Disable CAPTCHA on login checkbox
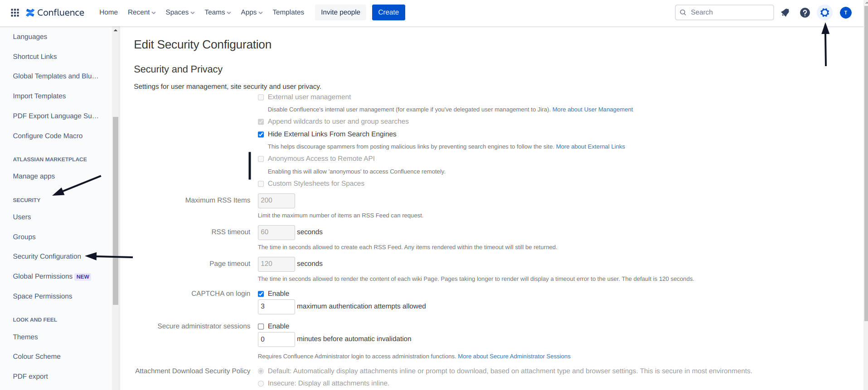This screenshot has width=868, height=390. pos(261,294)
